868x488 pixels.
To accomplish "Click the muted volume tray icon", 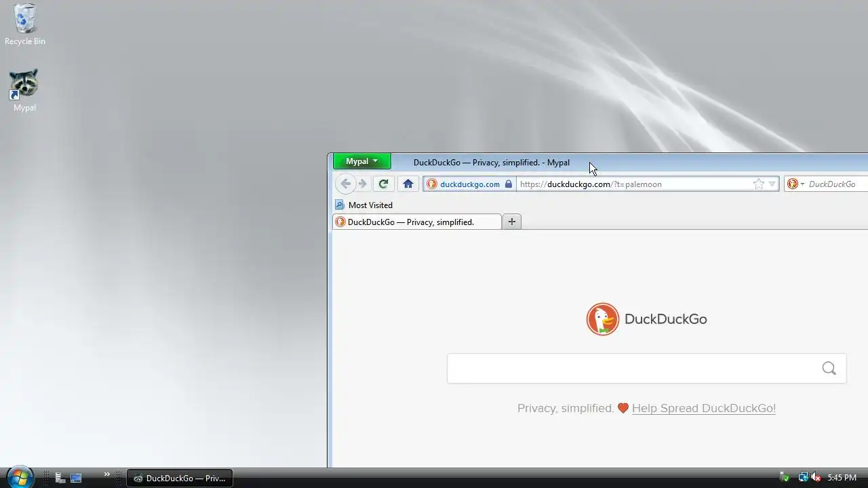I will pos(816,478).
